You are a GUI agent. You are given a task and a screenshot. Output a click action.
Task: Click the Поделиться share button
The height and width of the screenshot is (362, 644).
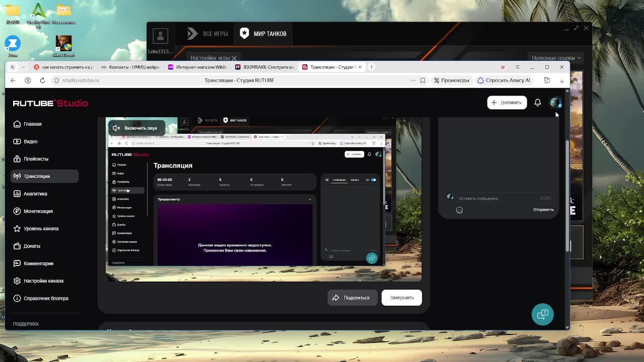point(352,298)
